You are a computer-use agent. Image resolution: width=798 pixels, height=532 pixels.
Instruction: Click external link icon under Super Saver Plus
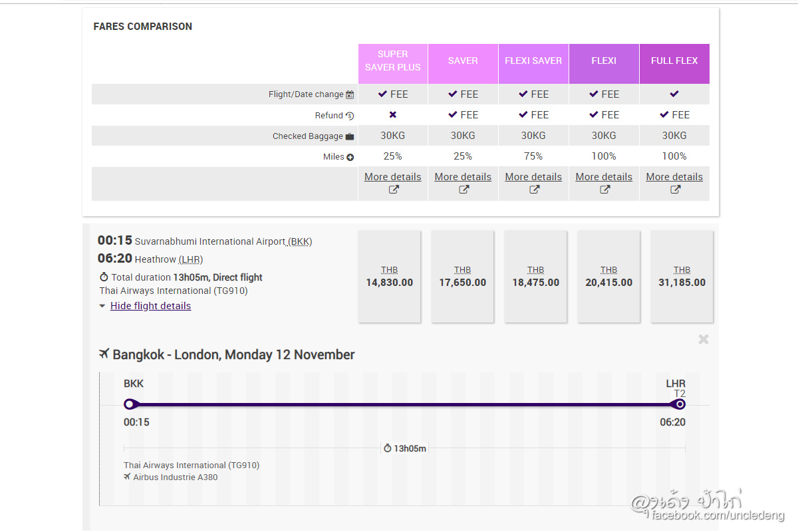(x=393, y=190)
